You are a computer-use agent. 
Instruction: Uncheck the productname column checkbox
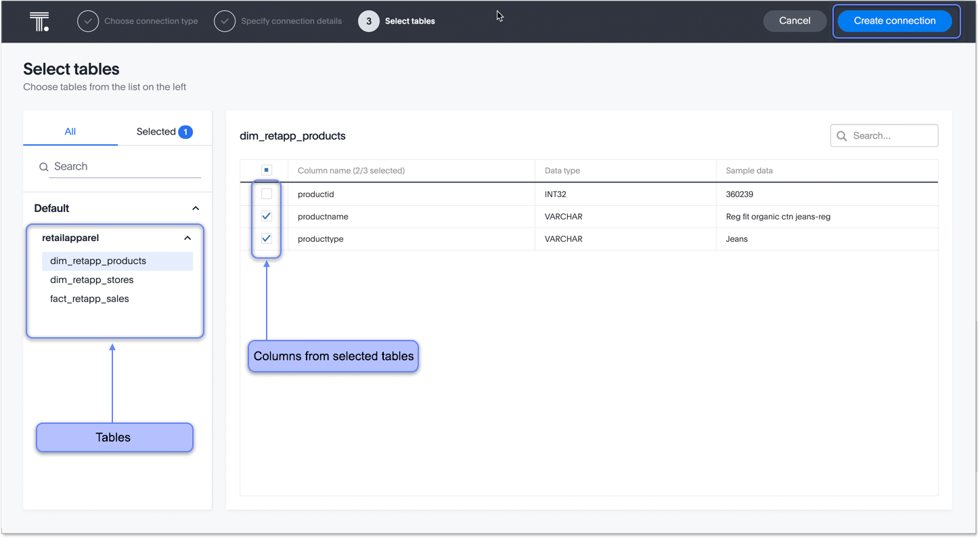(266, 216)
